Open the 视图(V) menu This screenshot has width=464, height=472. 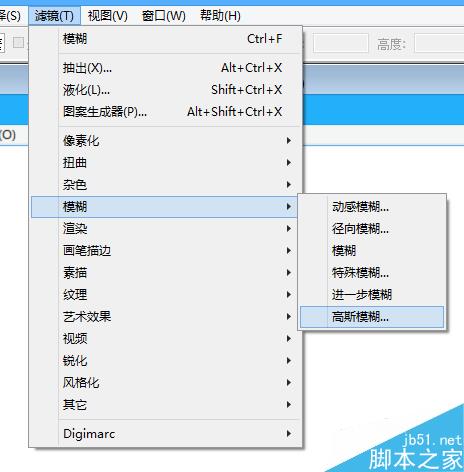click(x=108, y=16)
